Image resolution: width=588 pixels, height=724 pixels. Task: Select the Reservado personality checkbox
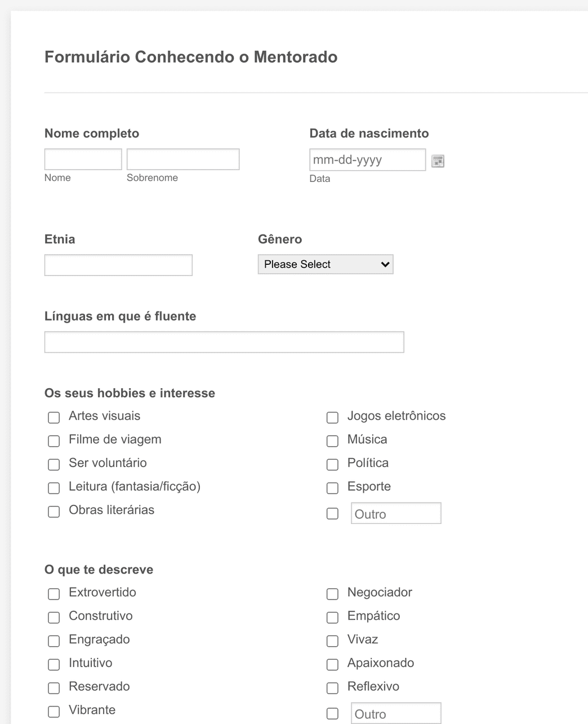pyautogui.click(x=54, y=688)
